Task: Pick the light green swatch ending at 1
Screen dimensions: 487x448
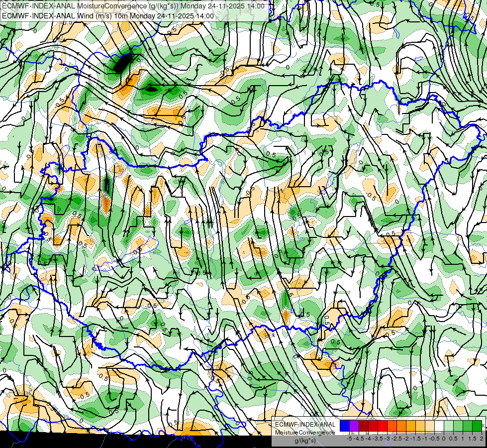Action: pos(458,426)
